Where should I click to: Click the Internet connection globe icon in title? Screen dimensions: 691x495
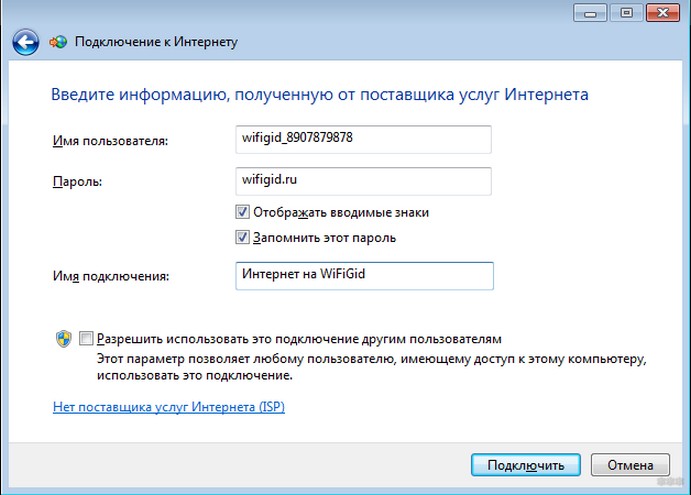[58, 42]
